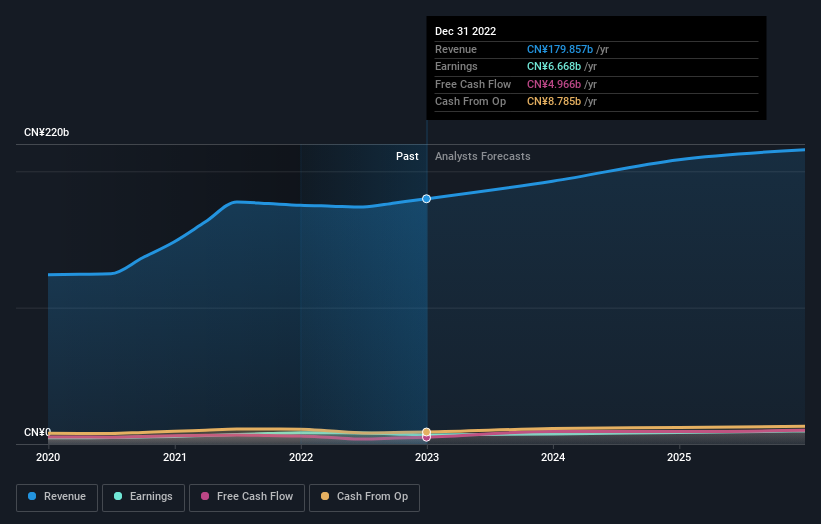Click the blue Revenue data point at 2023
The height and width of the screenshot is (524, 821).
click(x=427, y=199)
